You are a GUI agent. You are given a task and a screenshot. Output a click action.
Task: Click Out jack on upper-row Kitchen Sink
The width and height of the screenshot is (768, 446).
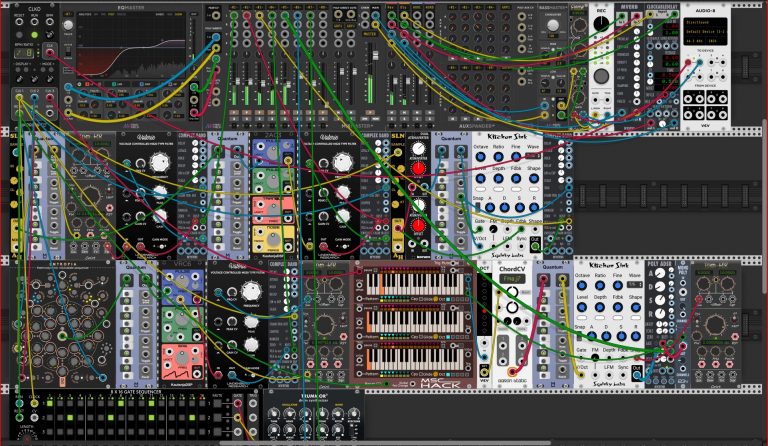click(535, 247)
